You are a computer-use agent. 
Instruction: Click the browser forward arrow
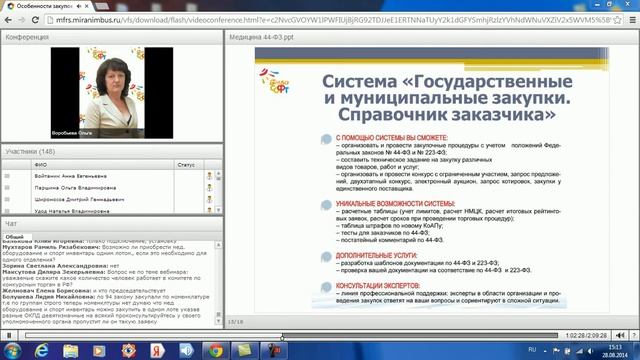[x=21, y=20]
